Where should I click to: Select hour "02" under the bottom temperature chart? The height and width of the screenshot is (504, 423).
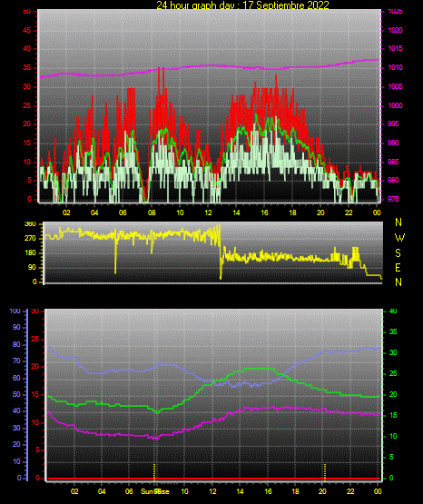click(x=74, y=491)
